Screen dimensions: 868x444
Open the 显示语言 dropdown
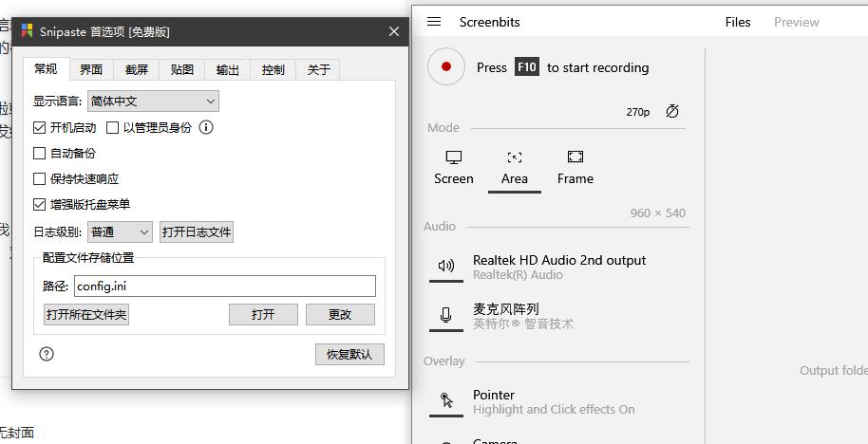153,102
